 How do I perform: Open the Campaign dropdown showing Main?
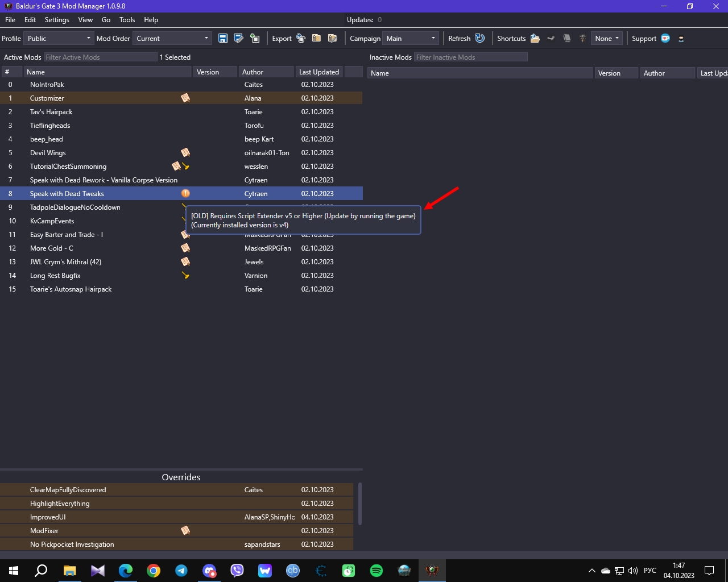point(411,38)
